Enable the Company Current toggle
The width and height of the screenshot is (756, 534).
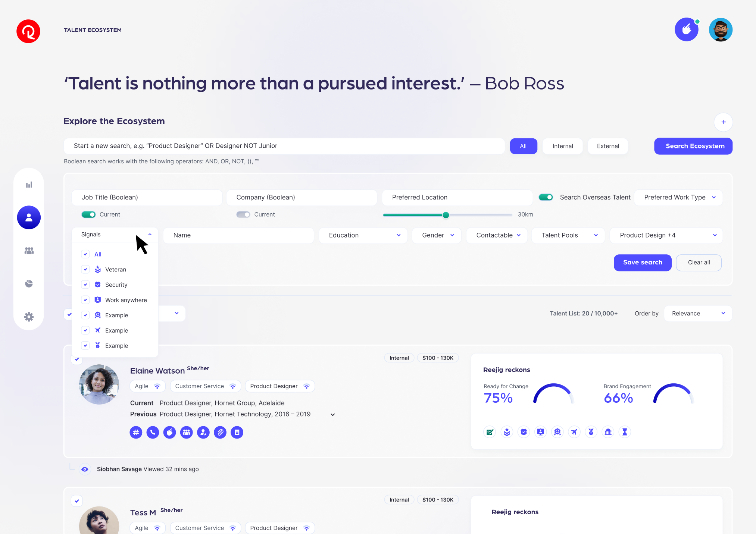[x=243, y=214]
